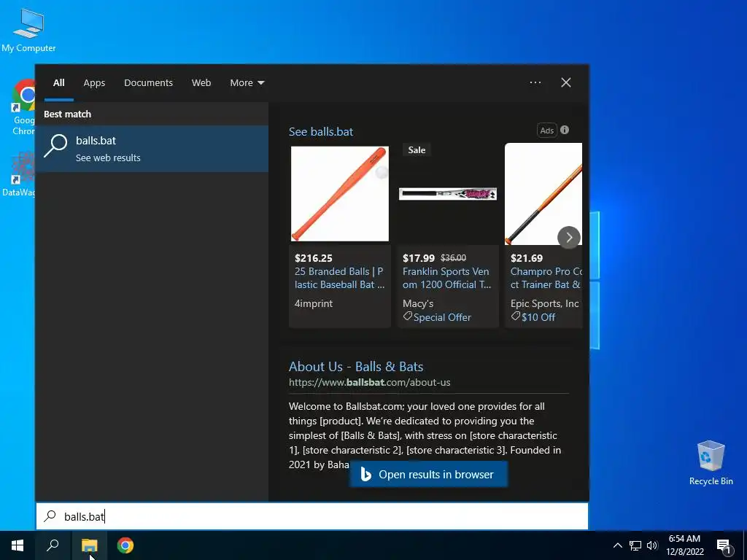The width and height of the screenshot is (747, 560).
Task: Click the ballsbat.com/about-us URL
Action: tap(369, 382)
